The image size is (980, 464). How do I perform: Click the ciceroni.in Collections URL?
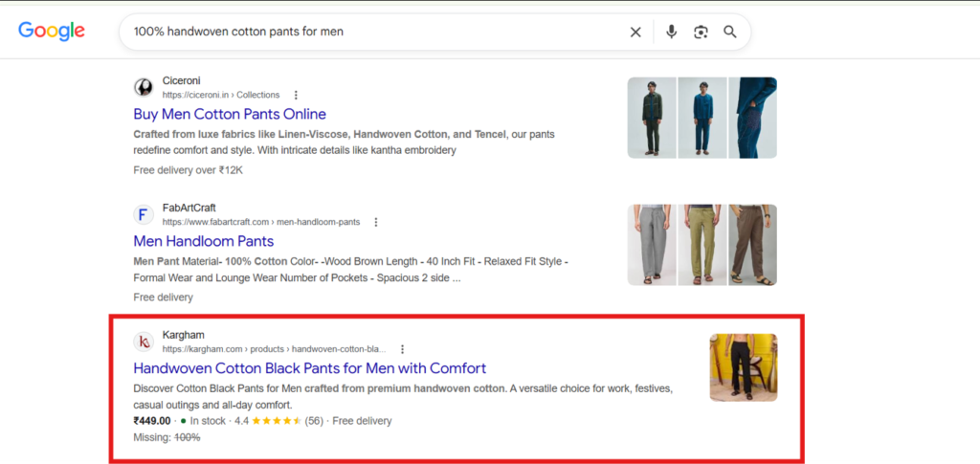(x=221, y=95)
